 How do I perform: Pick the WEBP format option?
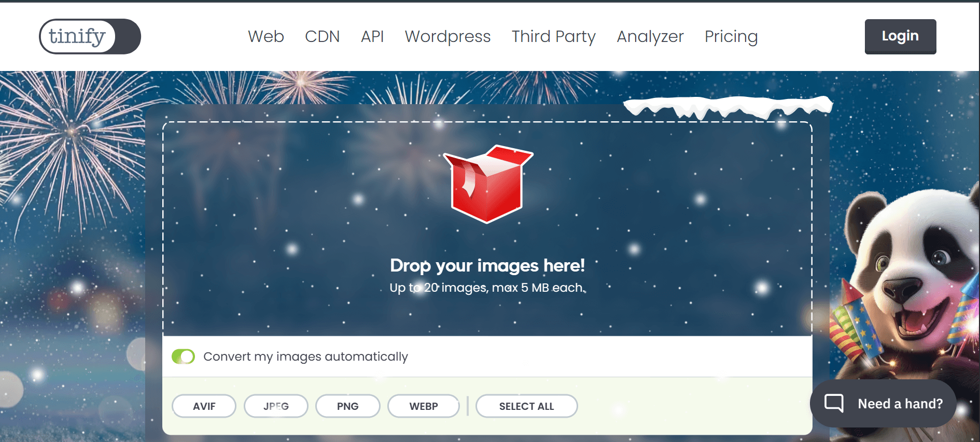point(423,406)
